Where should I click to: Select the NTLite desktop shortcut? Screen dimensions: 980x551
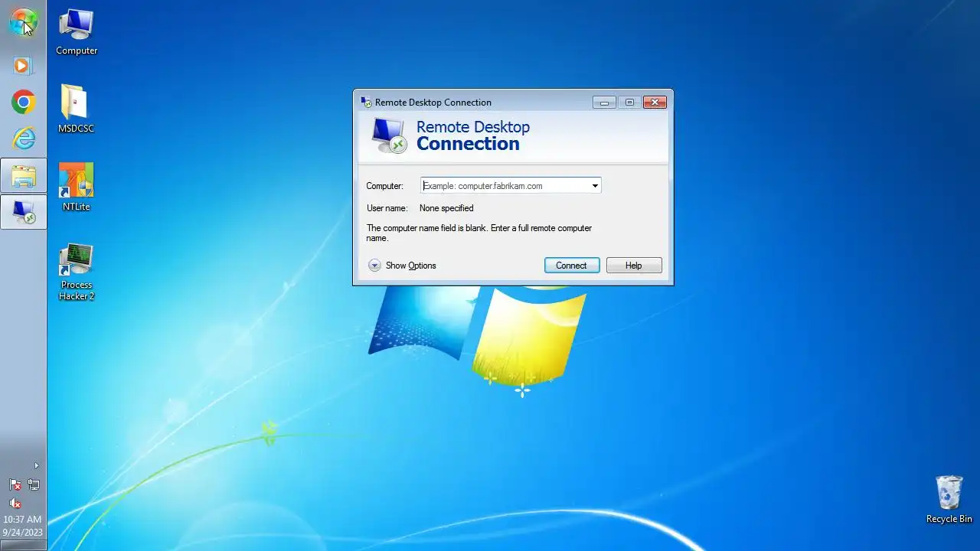pyautogui.click(x=76, y=187)
